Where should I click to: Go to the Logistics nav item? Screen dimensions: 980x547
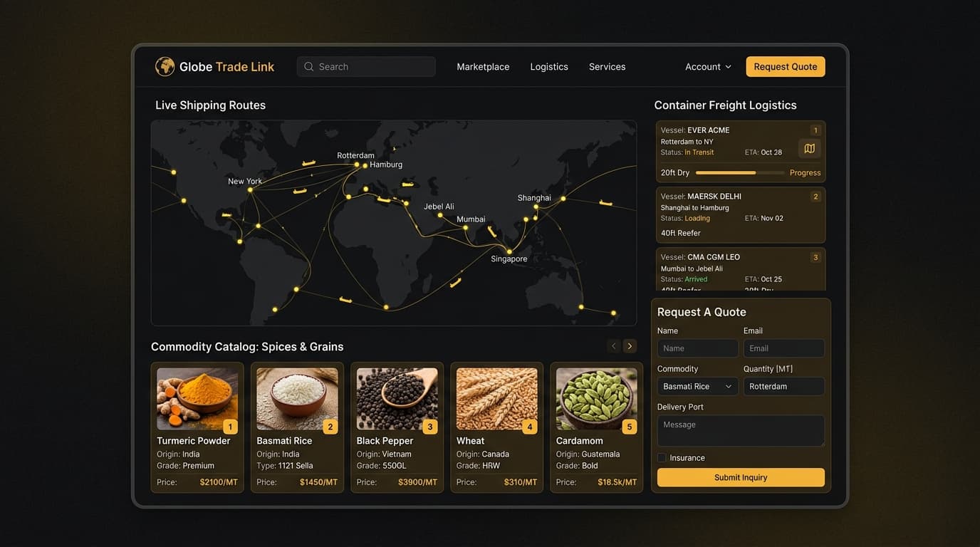[x=549, y=67]
